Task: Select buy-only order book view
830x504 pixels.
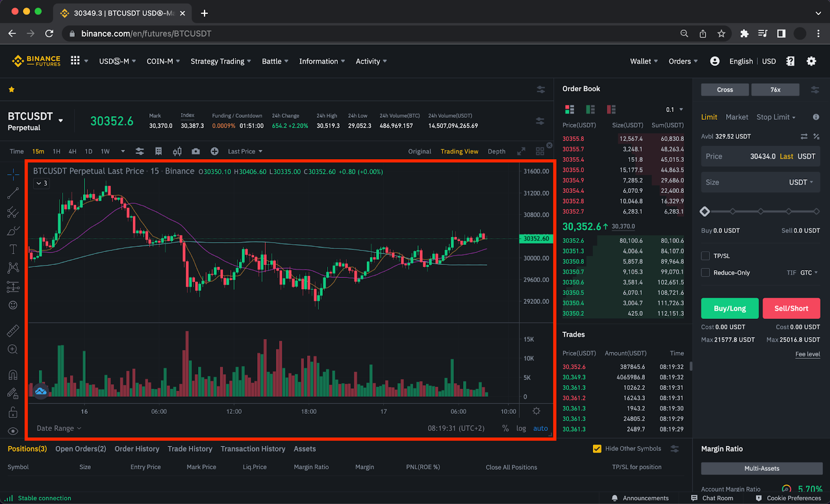Action: 590,109
